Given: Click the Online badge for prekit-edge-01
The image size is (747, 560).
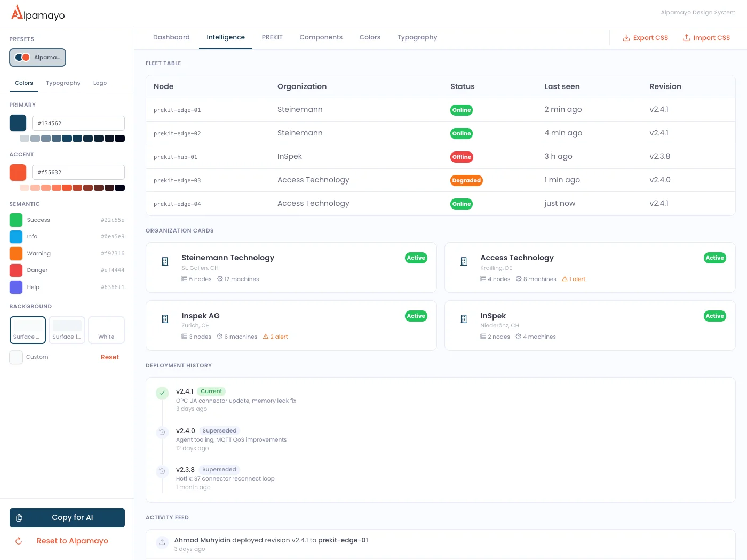Looking at the screenshot, I should (462, 110).
